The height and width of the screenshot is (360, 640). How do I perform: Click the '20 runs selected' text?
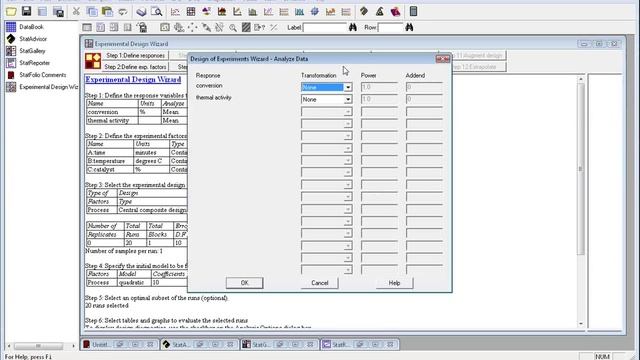coord(107,305)
